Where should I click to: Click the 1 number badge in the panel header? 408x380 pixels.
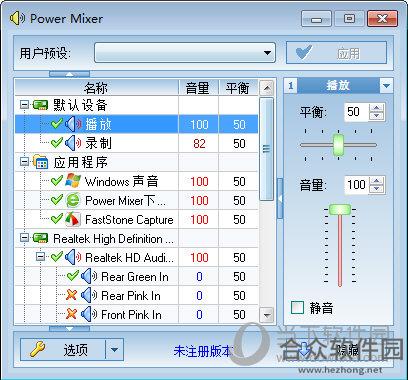pos(290,86)
